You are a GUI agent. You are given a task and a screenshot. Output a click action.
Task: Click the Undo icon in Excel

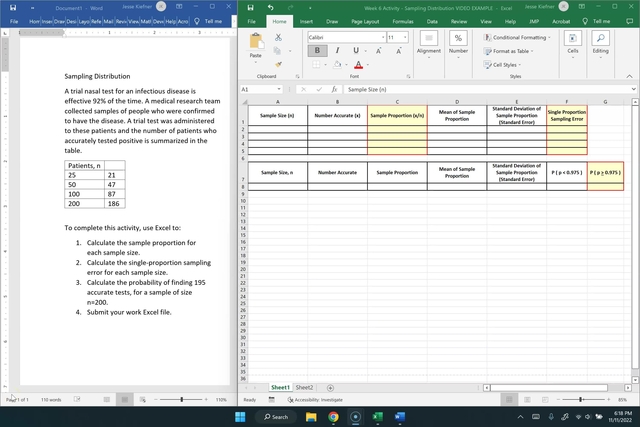[270, 7]
